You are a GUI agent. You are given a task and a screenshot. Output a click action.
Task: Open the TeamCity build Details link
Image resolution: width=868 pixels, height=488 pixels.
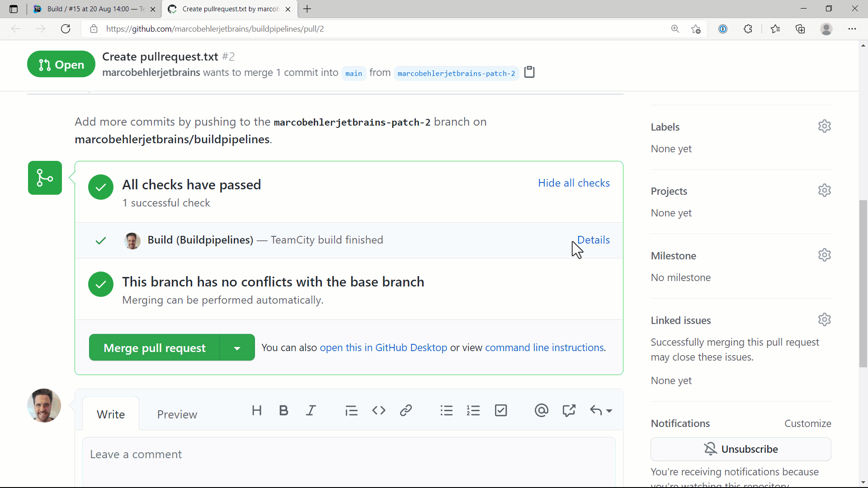coord(594,240)
